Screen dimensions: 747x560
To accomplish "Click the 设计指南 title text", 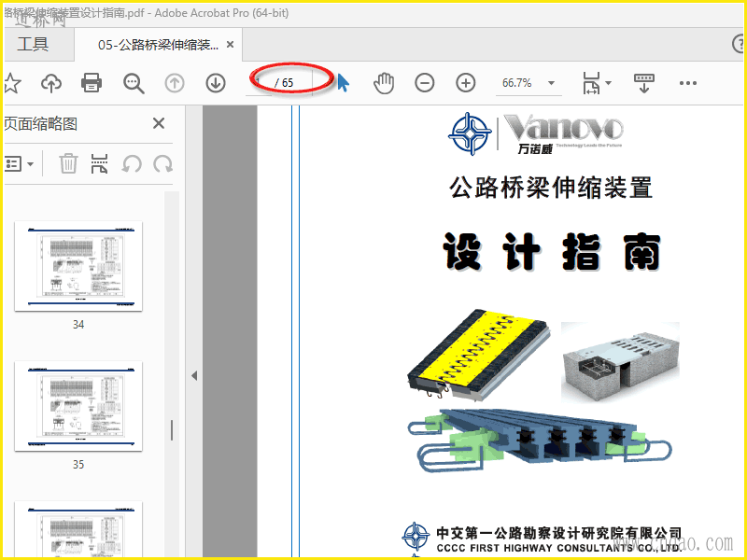I will coord(552,252).
